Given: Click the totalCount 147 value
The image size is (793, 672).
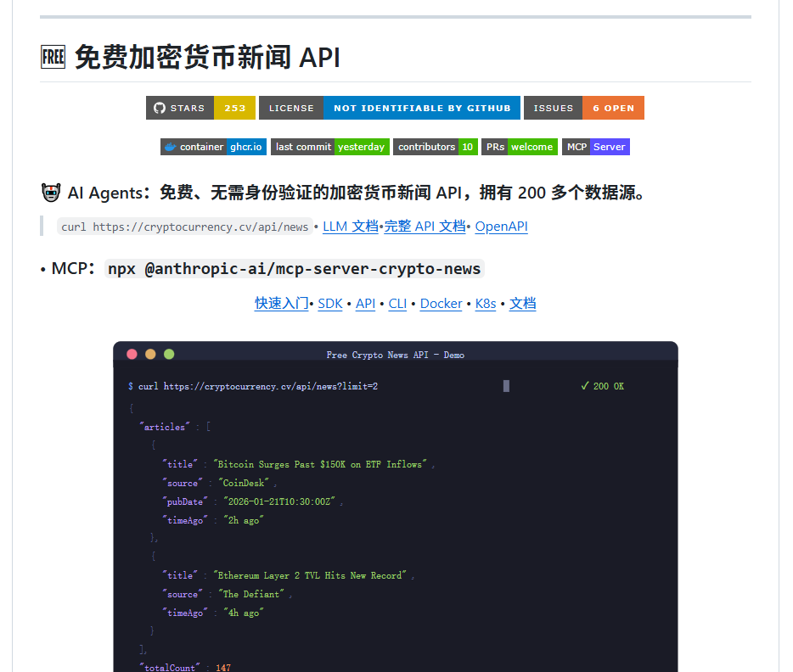Looking at the screenshot, I should [223, 668].
